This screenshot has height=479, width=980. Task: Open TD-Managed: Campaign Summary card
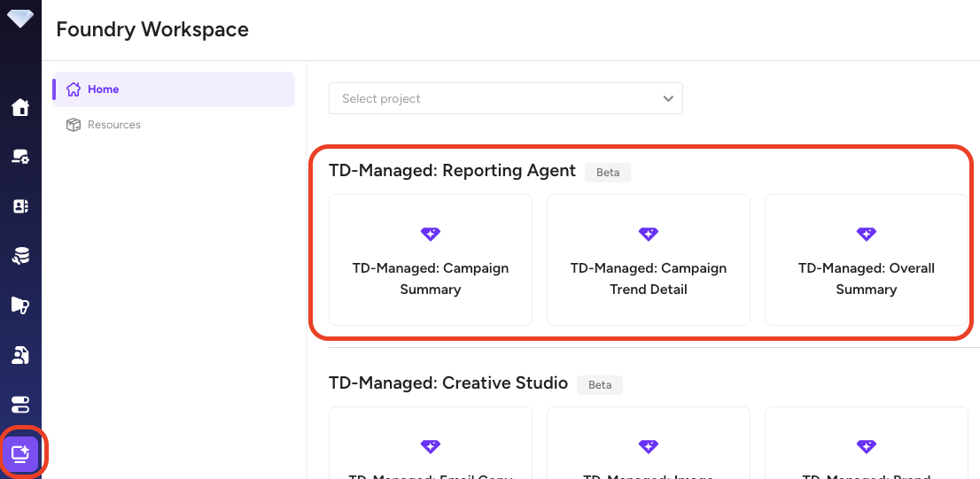click(431, 259)
